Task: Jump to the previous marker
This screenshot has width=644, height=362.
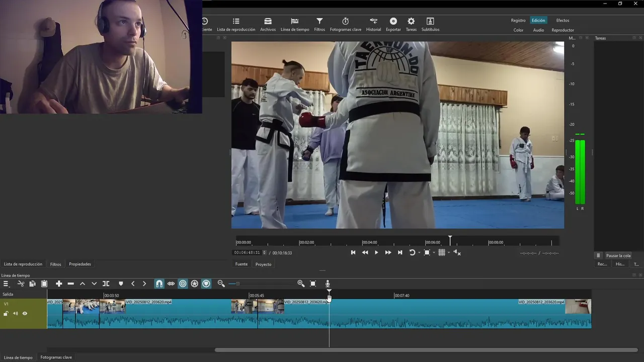Action: (x=133, y=284)
